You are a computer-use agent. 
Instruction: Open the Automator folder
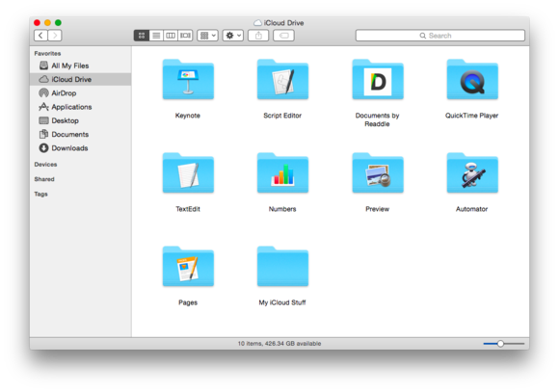coord(472,173)
